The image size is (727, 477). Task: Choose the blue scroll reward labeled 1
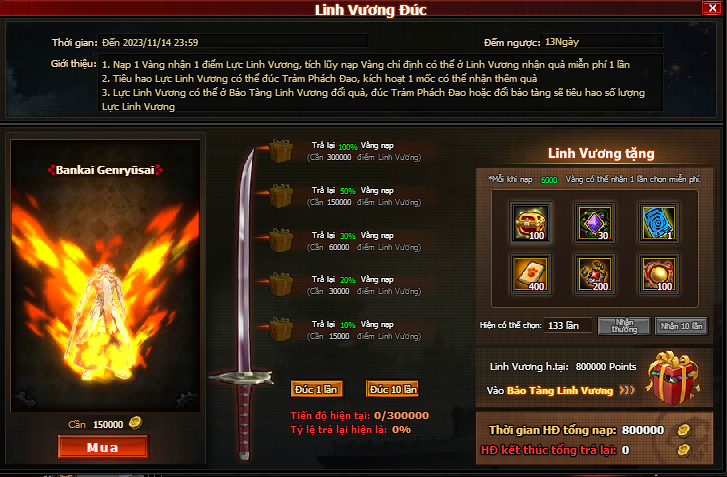[658, 223]
